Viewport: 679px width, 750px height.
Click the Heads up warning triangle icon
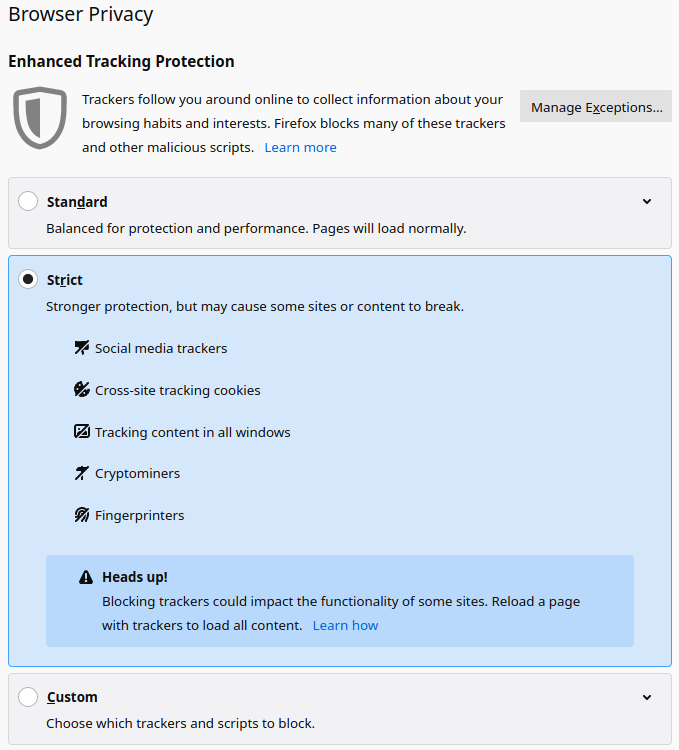86,577
